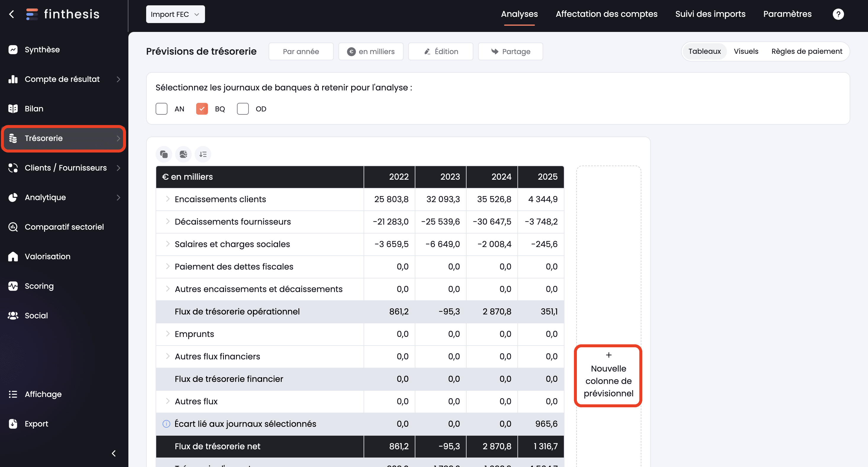Expand the Autres flux financiers row
The width and height of the screenshot is (868, 467).
167,356
